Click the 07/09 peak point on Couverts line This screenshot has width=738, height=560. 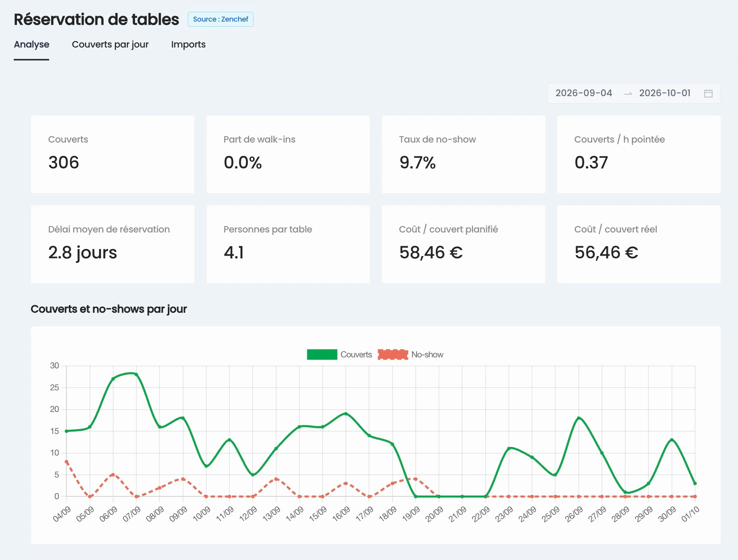pyautogui.click(x=136, y=375)
